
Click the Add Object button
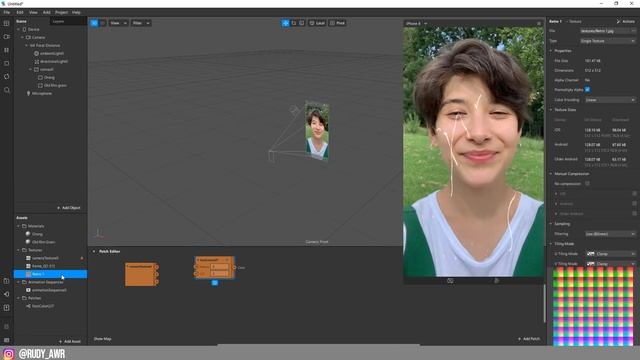pyautogui.click(x=69, y=208)
